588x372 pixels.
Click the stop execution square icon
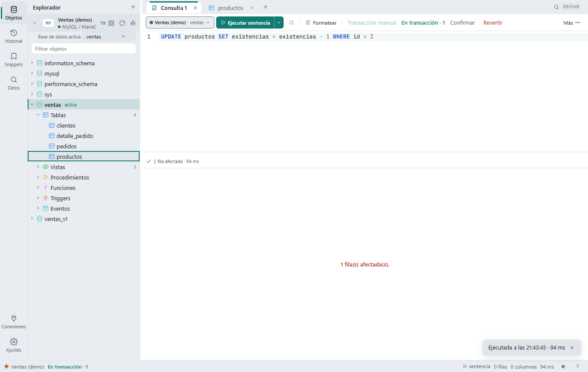coord(291,22)
